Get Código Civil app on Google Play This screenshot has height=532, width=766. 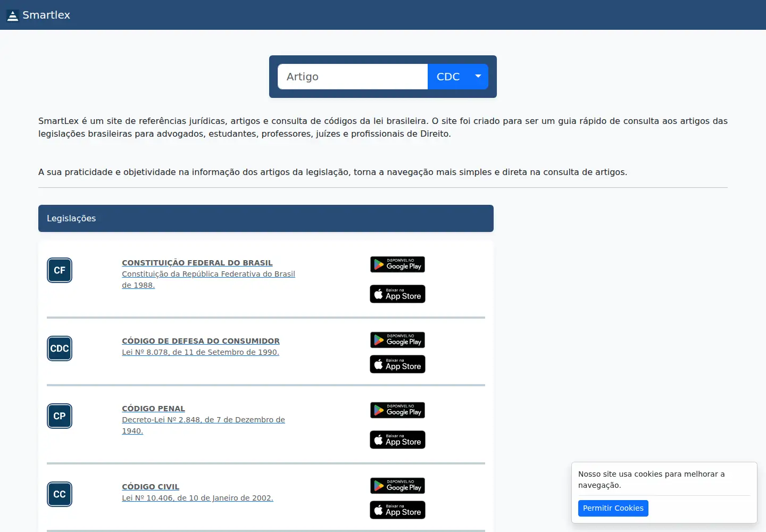point(398,486)
